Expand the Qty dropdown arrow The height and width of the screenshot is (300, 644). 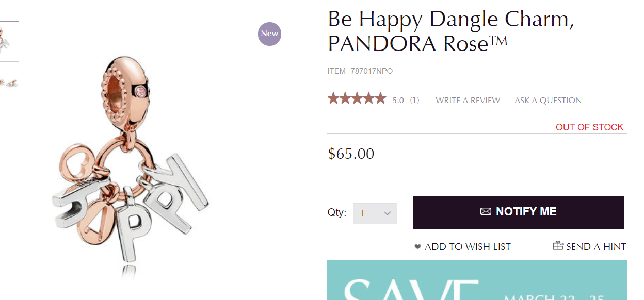tap(388, 213)
